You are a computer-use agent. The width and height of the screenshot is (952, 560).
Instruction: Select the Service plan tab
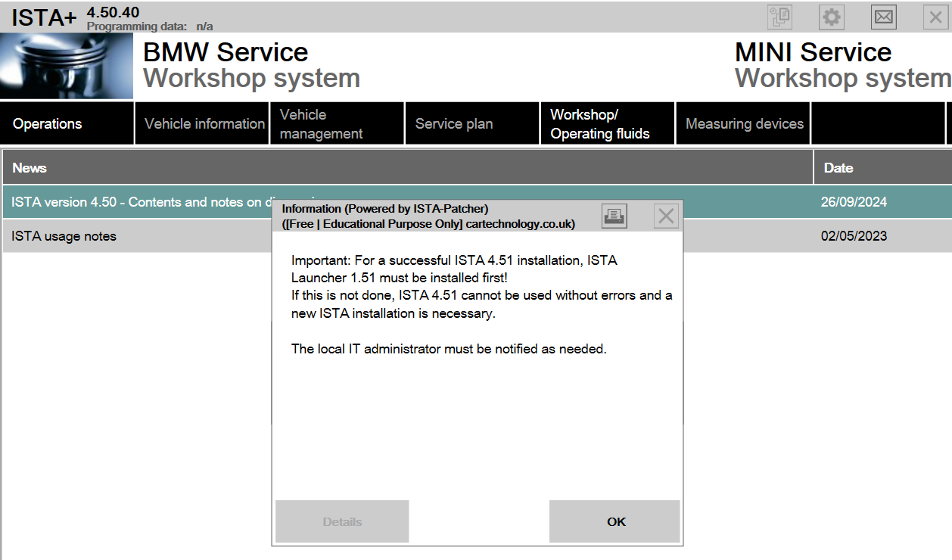click(x=472, y=123)
